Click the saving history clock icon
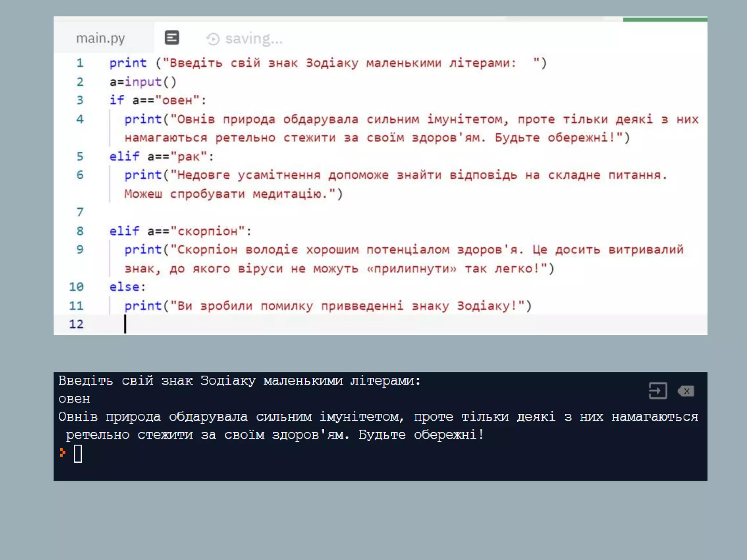Viewport: 747px width, 560px height. click(x=213, y=39)
